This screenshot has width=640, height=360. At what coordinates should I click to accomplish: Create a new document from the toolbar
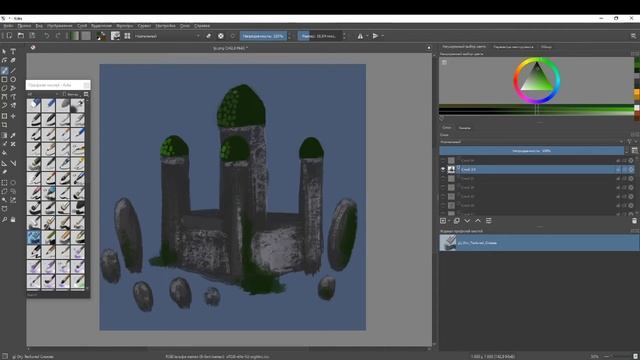[9, 36]
